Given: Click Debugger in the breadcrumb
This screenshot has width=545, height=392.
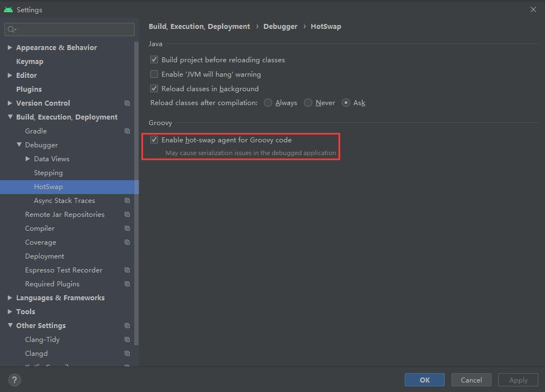Looking at the screenshot, I should click(x=280, y=26).
